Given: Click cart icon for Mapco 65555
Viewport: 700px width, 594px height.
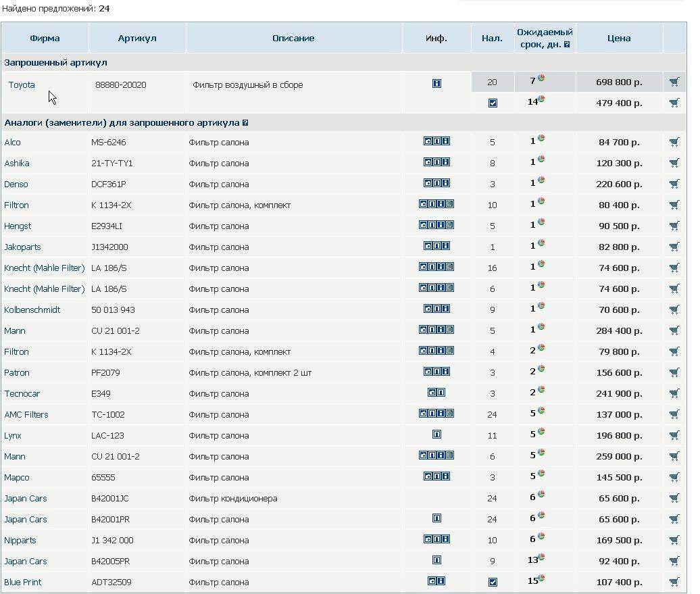Looking at the screenshot, I should point(674,477).
